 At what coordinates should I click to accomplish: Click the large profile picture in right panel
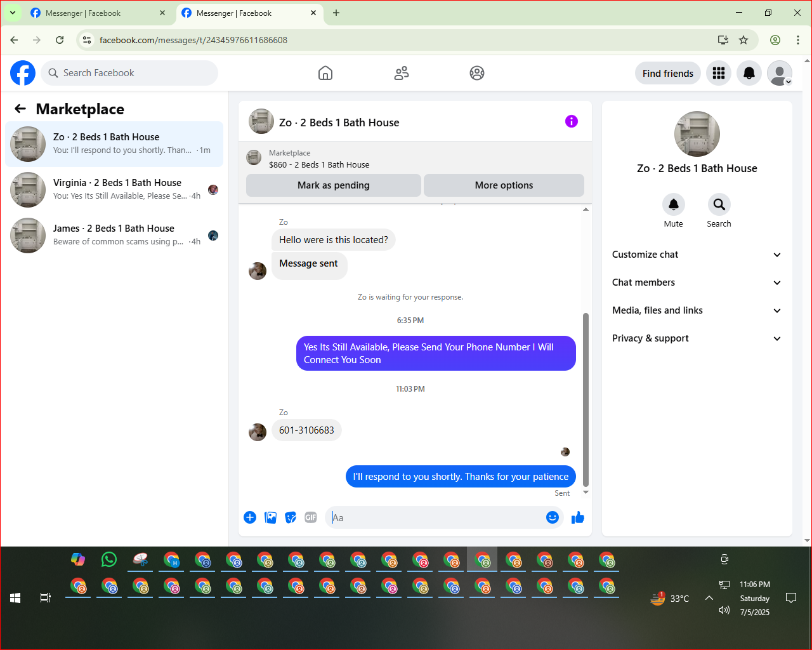point(697,134)
